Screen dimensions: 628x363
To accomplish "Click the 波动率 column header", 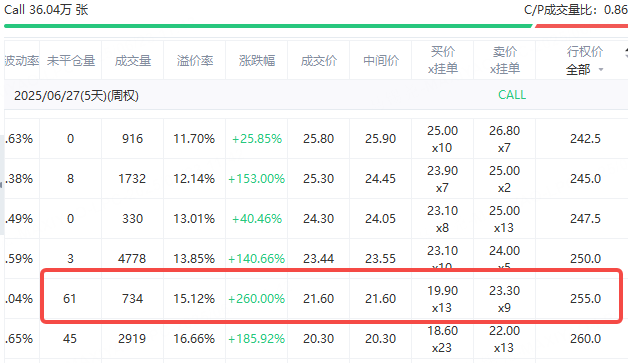I will click(x=22, y=60).
